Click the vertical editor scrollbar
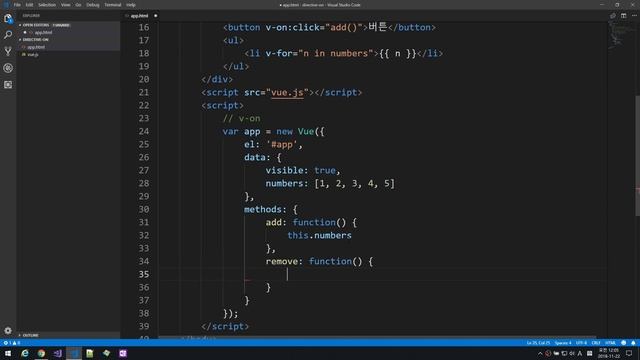This screenshot has width=640, height=360. tap(637, 155)
